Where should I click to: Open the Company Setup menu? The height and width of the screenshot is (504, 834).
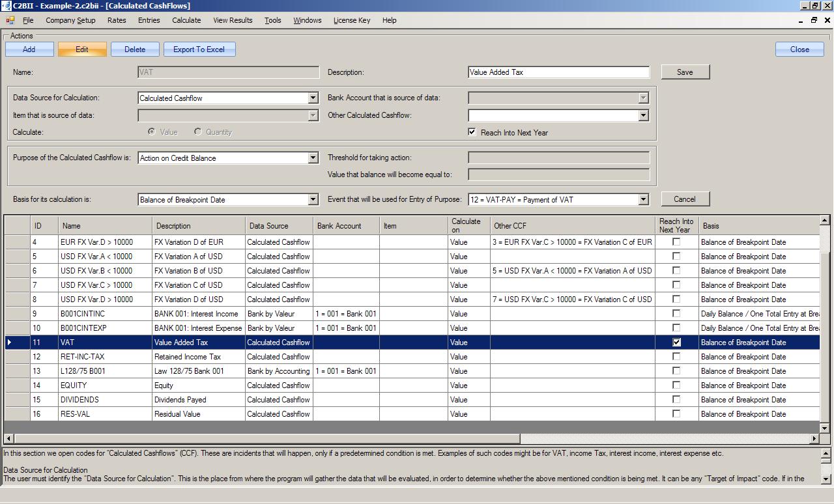coord(70,20)
